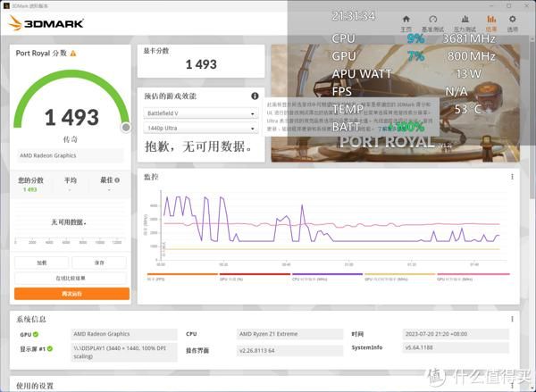Select the Results (结果) bar chart icon
Image resolution: width=536 pixels, height=392 pixels.
(490, 22)
